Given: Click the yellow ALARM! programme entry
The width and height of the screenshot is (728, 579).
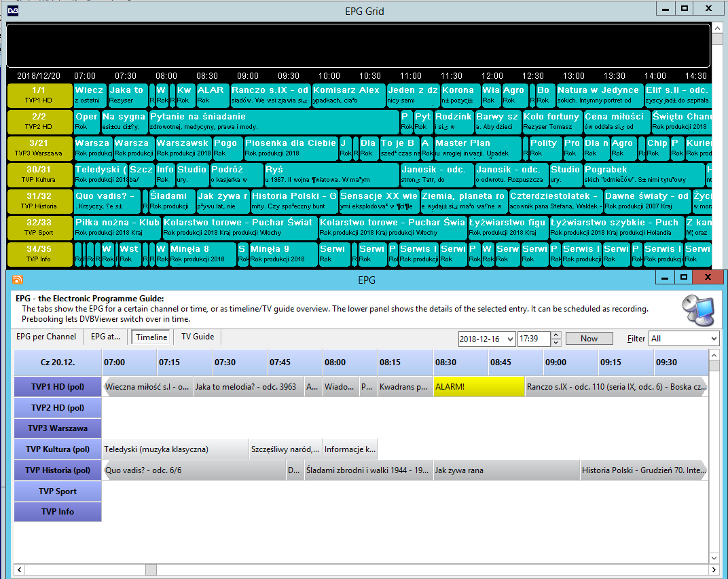Looking at the screenshot, I should [479, 387].
